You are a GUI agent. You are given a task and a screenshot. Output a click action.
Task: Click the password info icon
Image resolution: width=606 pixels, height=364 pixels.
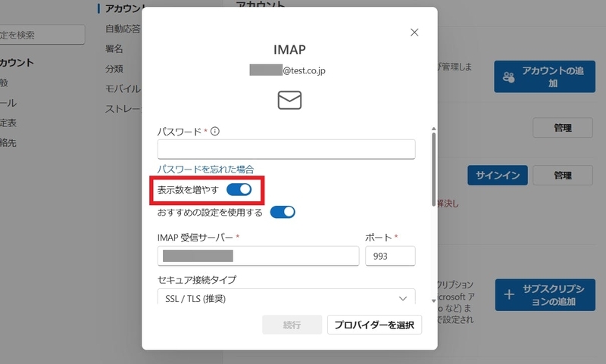tap(215, 131)
